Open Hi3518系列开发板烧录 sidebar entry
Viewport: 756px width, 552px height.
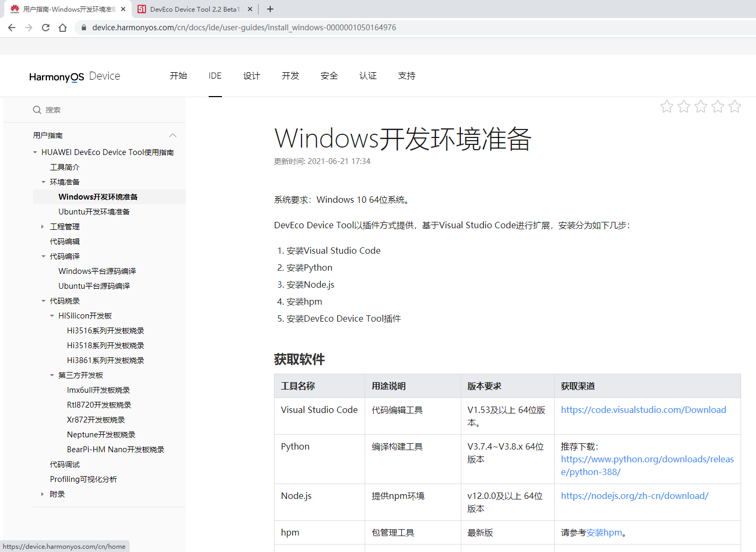[x=106, y=346]
